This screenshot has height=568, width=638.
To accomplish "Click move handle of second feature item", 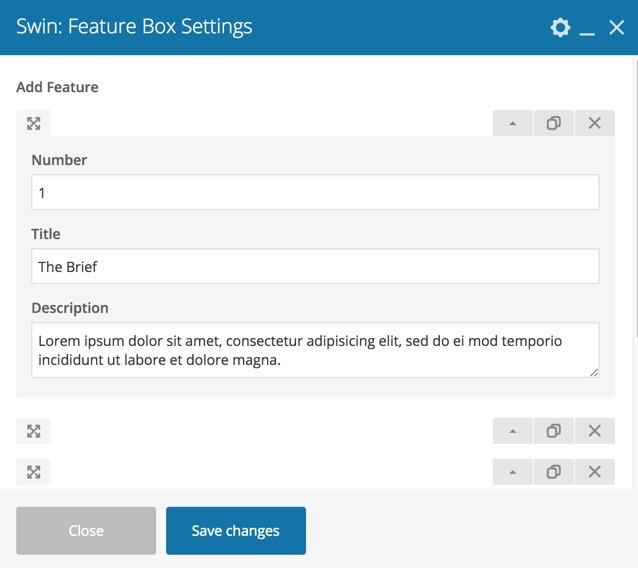I will (x=34, y=431).
